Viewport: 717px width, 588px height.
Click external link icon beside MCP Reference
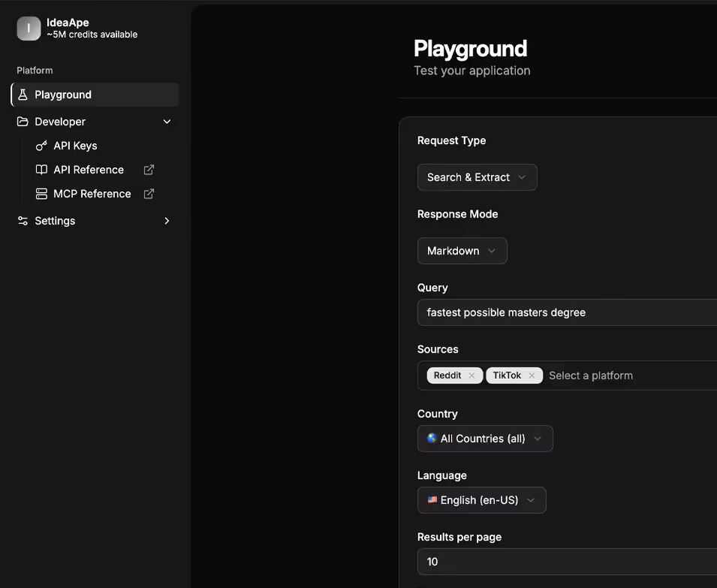coord(149,194)
